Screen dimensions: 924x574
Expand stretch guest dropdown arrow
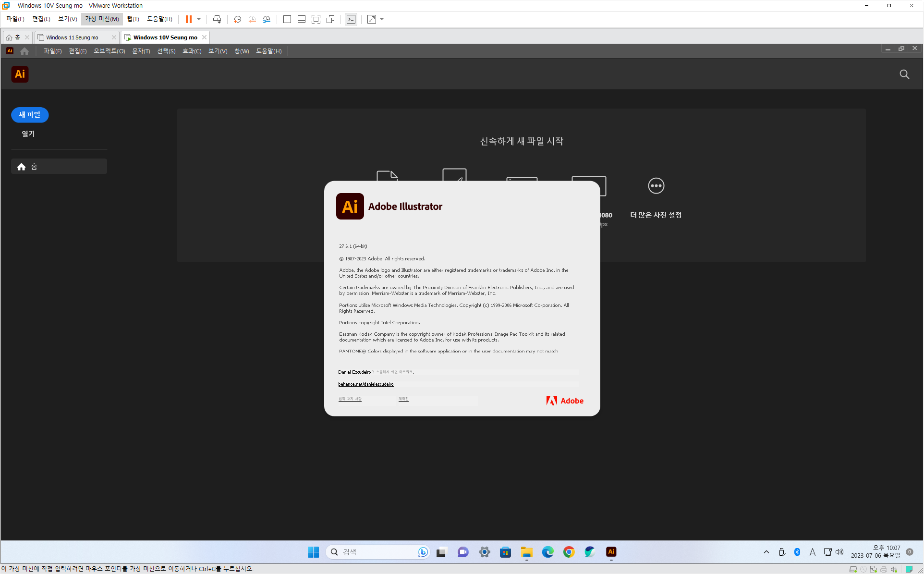(382, 19)
